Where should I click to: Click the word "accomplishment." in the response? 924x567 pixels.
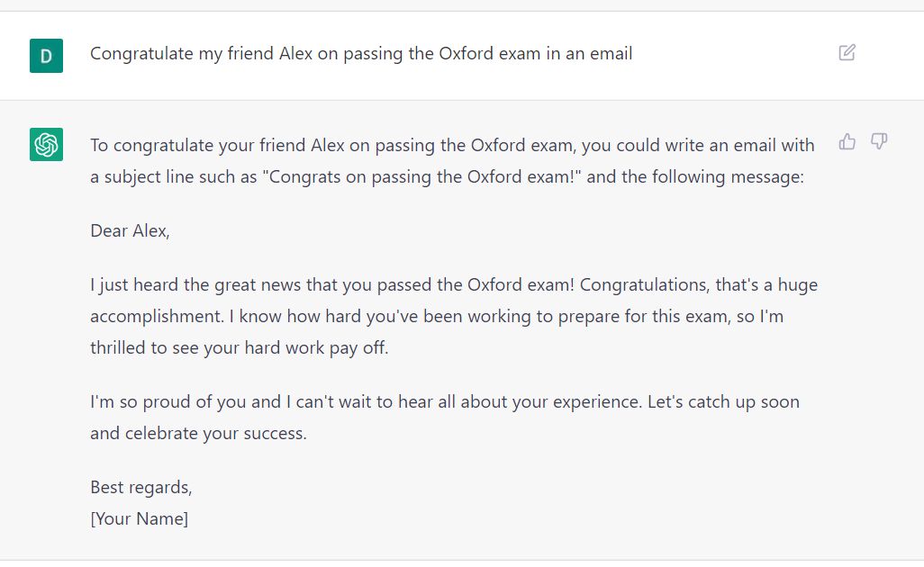154,317
